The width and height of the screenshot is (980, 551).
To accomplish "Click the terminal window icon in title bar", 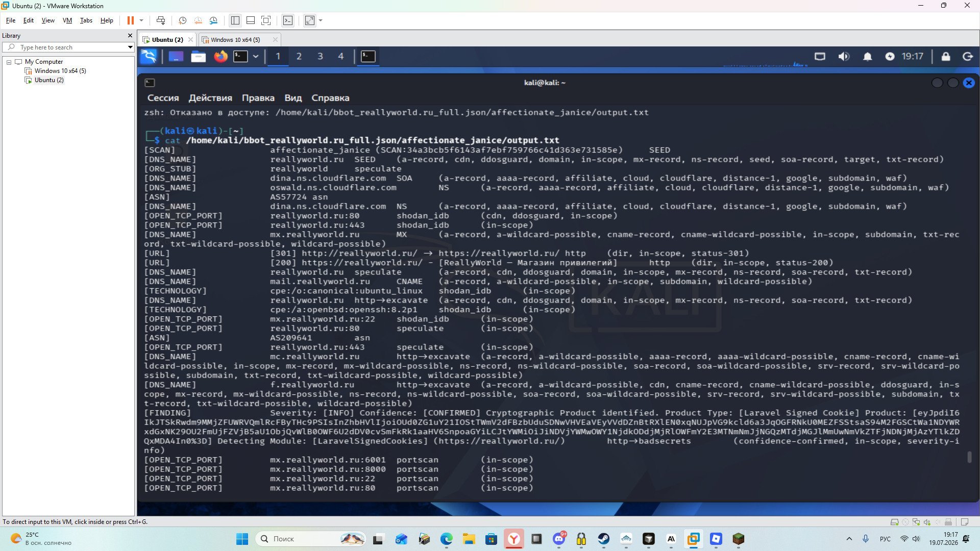I will (x=150, y=83).
